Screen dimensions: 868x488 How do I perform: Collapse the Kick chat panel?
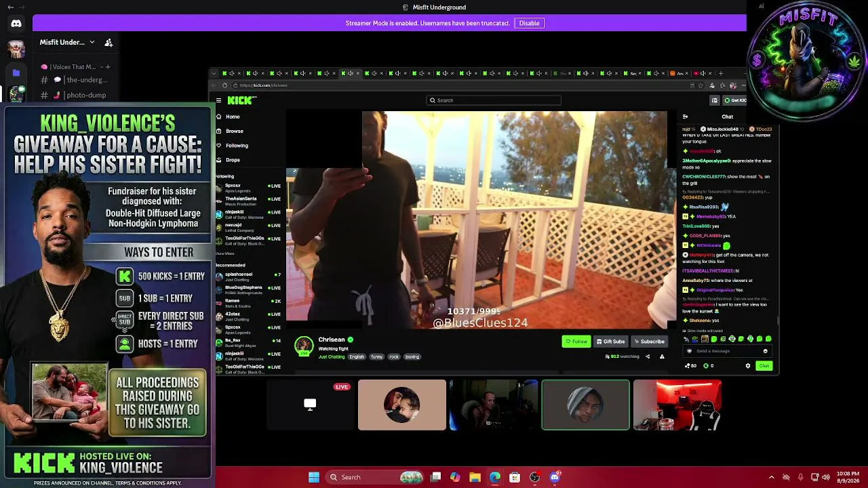[x=685, y=117]
